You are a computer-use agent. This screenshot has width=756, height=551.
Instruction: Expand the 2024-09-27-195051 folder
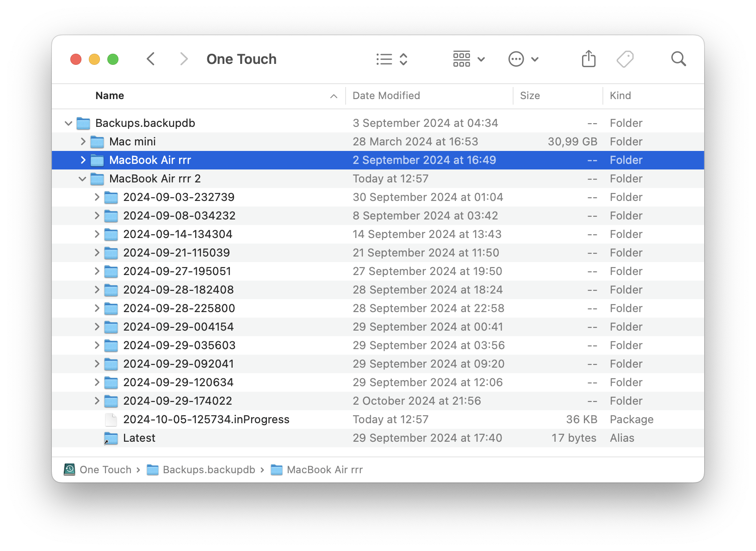[x=97, y=271]
